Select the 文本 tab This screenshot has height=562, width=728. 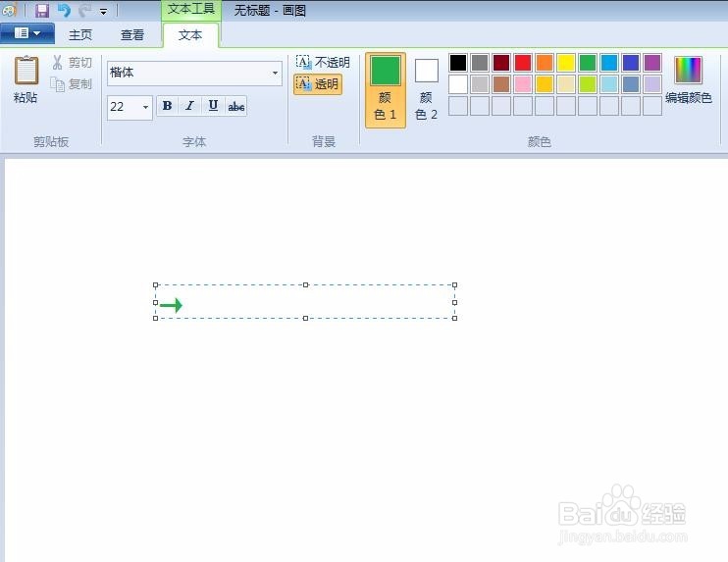click(x=190, y=35)
